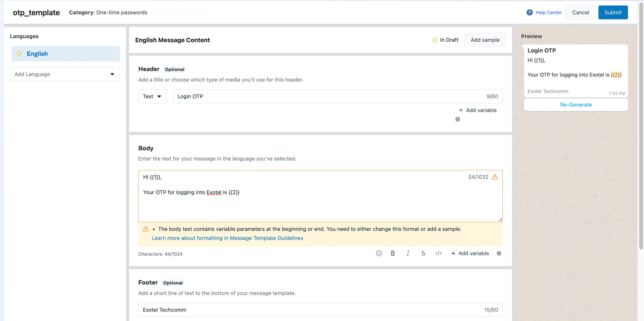Viewport: 644px width, 321px height.
Task: Click the 7:02 PM timestamp in preview
Action: (x=617, y=93)
